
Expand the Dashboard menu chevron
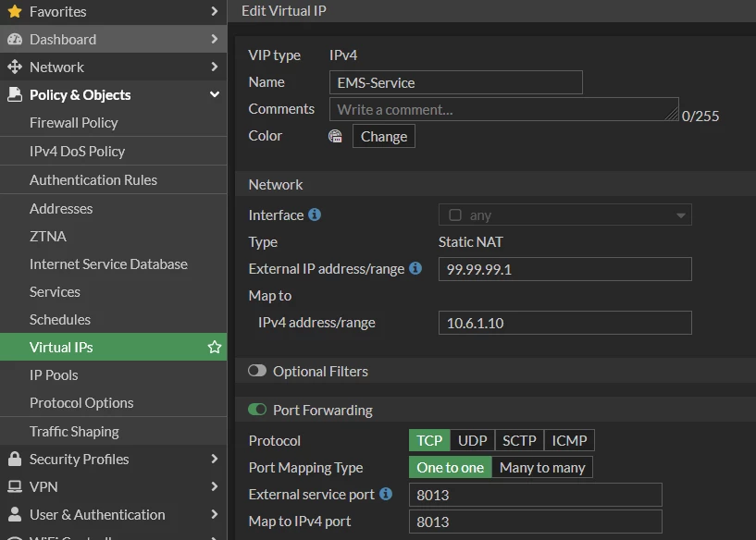coord(215,39)
